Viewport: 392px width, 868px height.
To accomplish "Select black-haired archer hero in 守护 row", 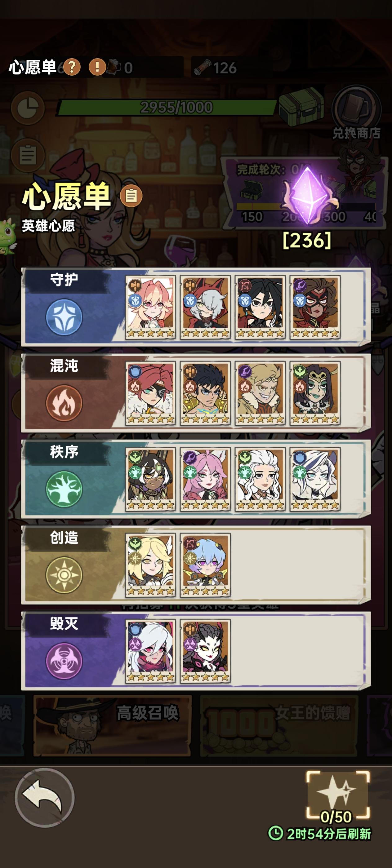I will coord(260,307).
